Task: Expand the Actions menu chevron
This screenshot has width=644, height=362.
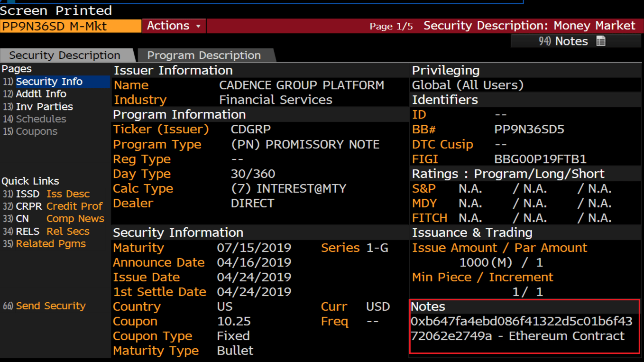Action: click(x=199, y=26)
